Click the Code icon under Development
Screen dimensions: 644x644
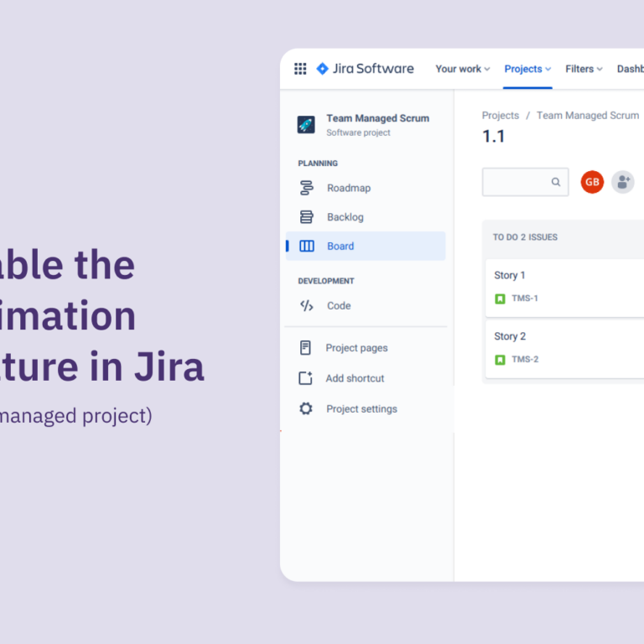pos(306,306)
